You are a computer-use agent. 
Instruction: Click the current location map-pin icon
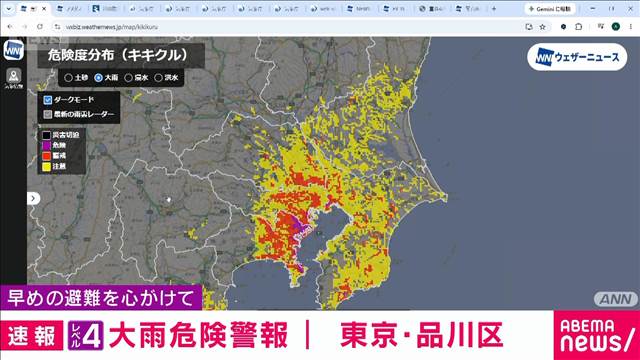click(13, 76)
